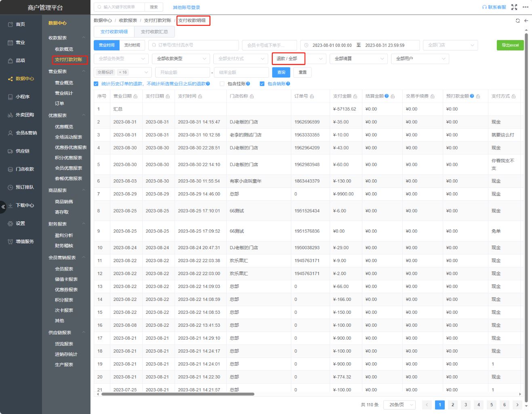Switch to the 支付时间 toggle button
This screenshot has height=414, width=532.
(x=132, y=45)
